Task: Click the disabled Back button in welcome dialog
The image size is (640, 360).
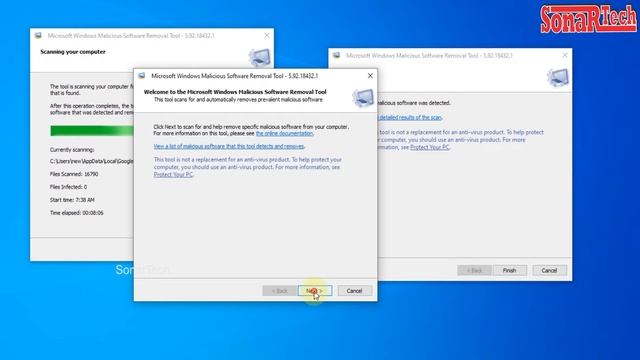Action: (280, 291)
